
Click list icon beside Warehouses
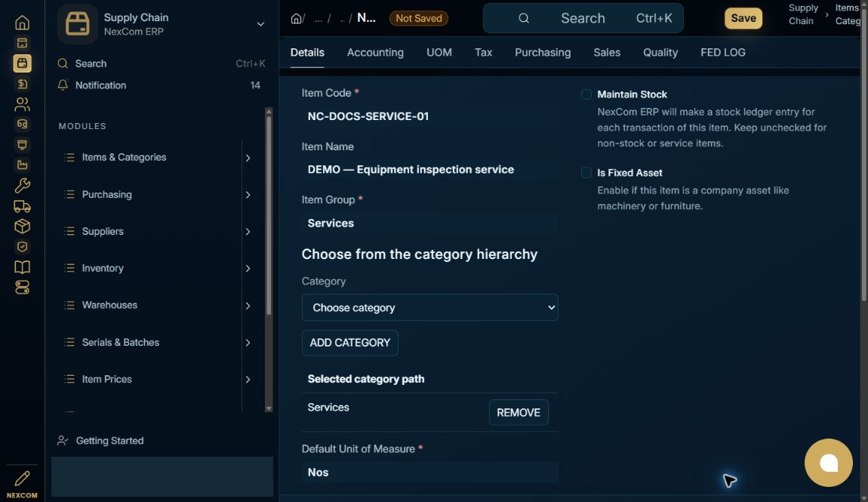[69, 305]
